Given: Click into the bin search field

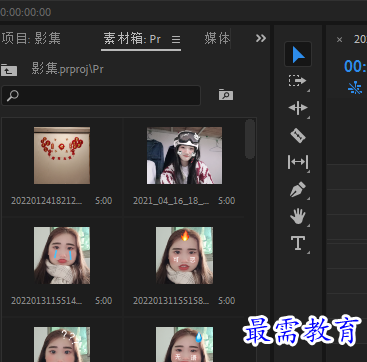Looking at the screenshot, I should tap(101, 96).
